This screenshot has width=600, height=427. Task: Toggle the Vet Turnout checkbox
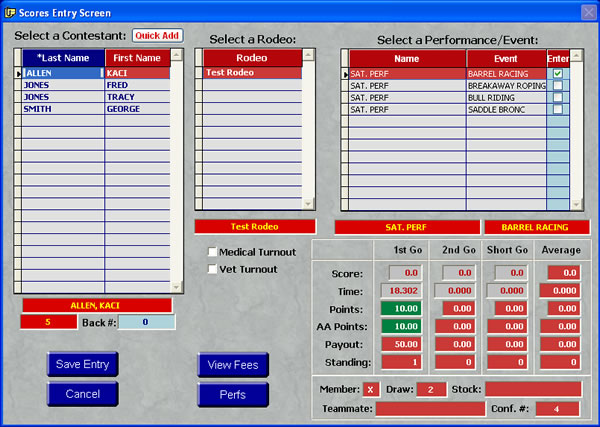tap(212, 269)
